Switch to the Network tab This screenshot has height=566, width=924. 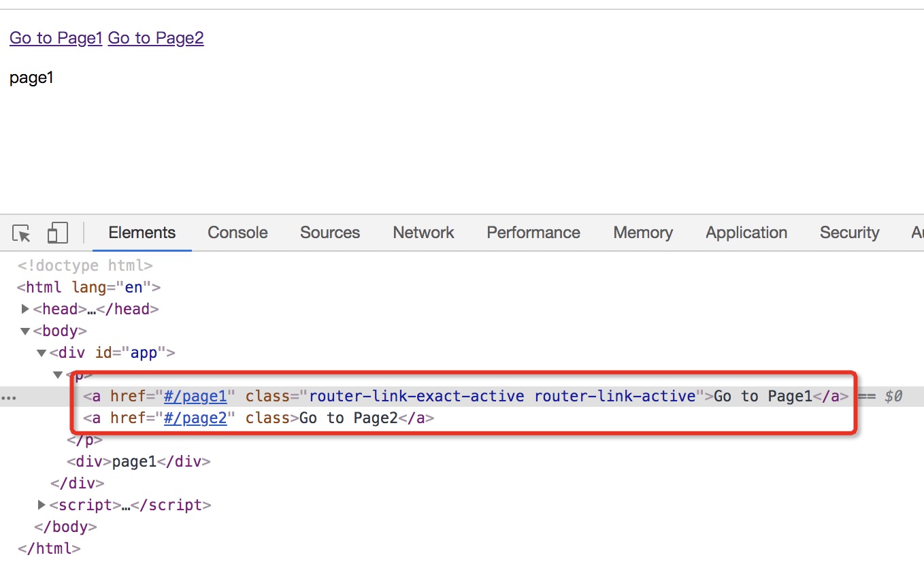[423, 233]
